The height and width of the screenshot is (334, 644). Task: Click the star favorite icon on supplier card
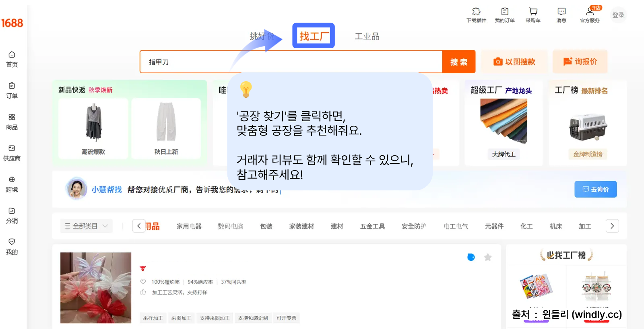pos(488,257)
